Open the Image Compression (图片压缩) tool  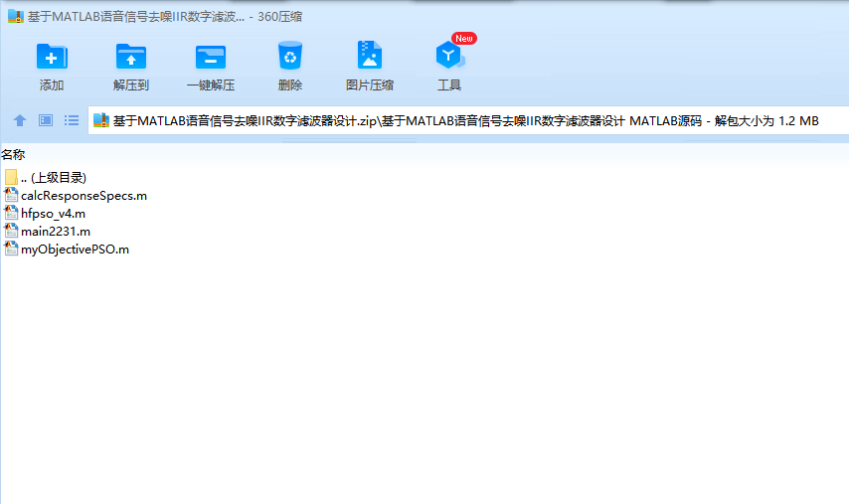[370, 56]
